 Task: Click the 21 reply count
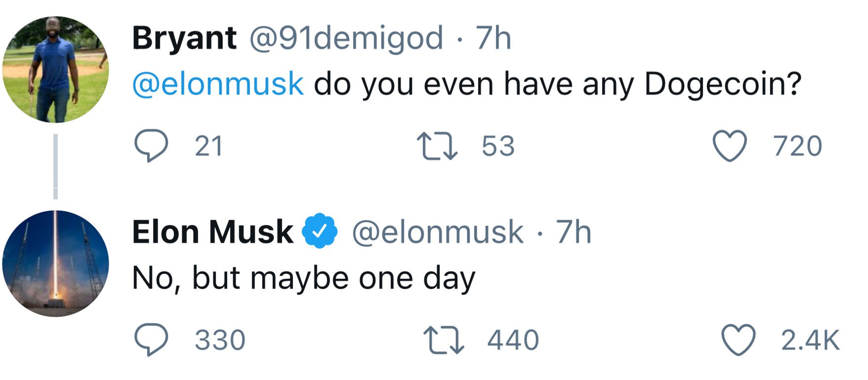[x=209, y=147]
